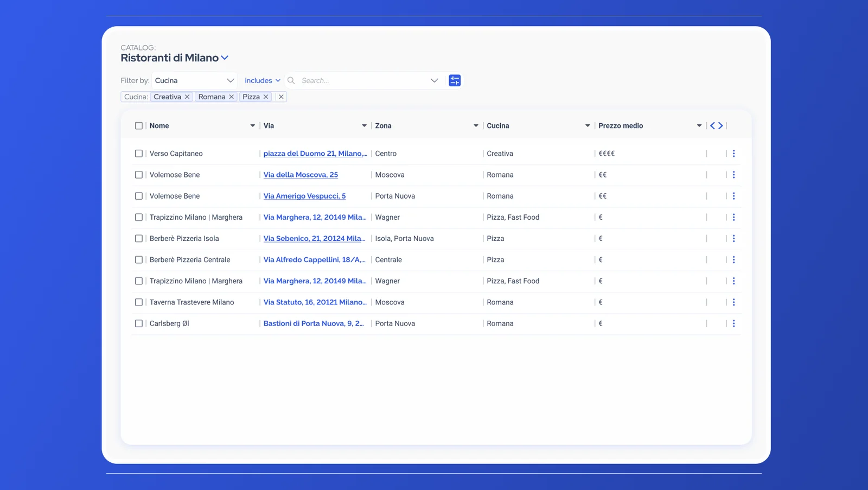Expand the search field suggestions chevron

pyautogui.click(x=434, y=80)
